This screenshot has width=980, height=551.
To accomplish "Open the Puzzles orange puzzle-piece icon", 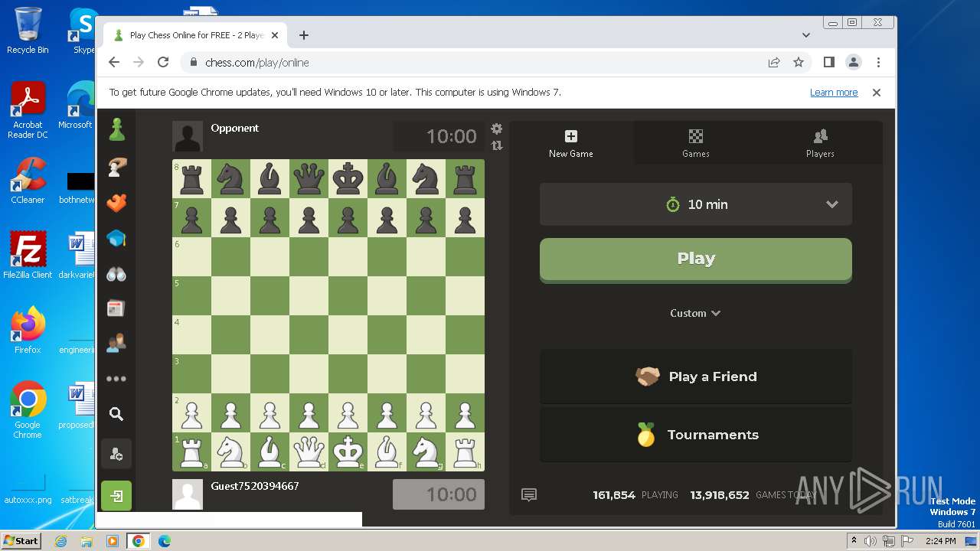I will point(116,203).
